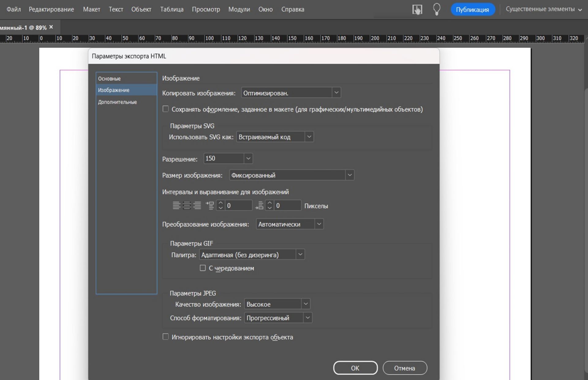This screenshot has height=380, width=588.
Task: Check ignore object export settings
Action: pos(166,337)
